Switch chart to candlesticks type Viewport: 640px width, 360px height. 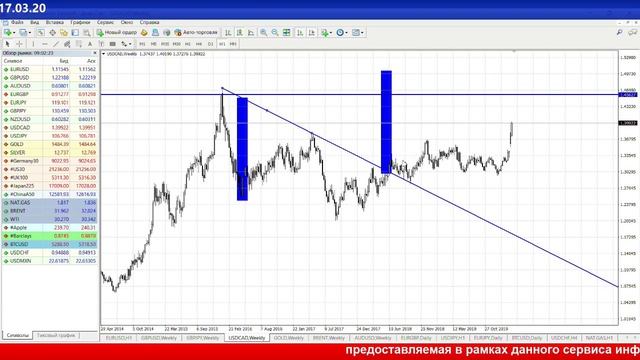click(x=240, y=32)
